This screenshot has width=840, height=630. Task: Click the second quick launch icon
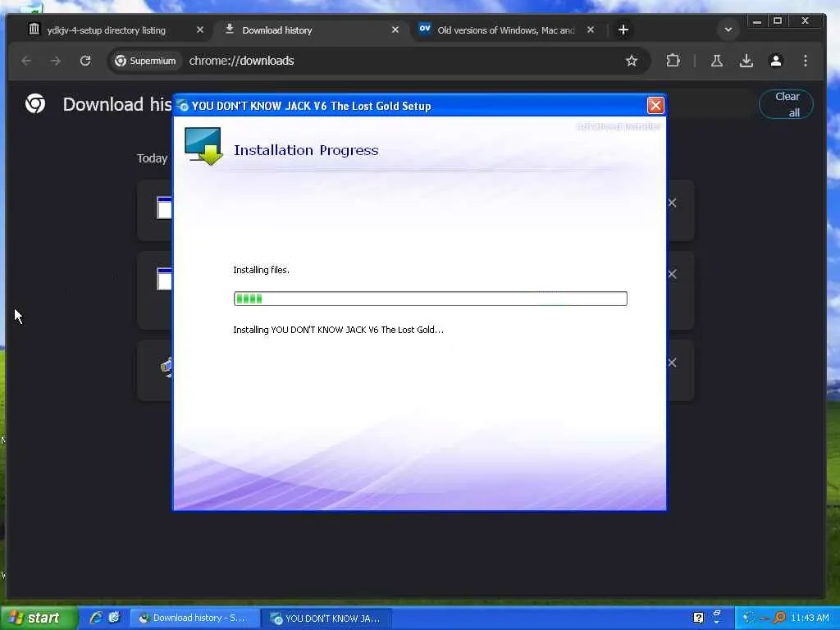click(114, 618)
